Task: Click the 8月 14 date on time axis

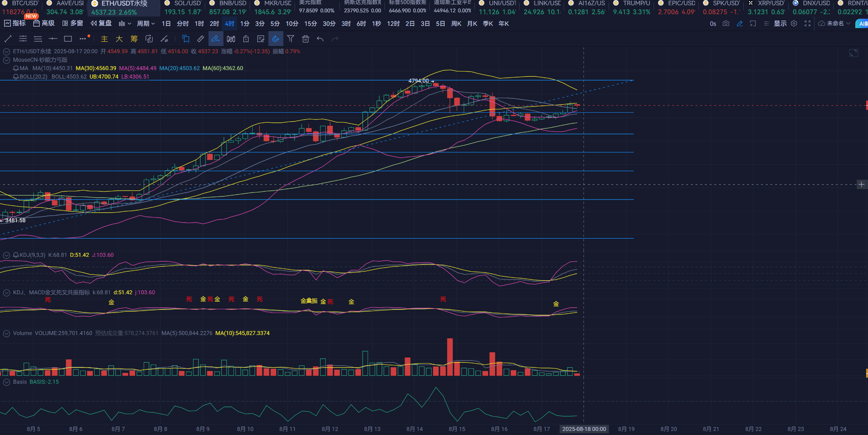Action: [x=414, y=429]
